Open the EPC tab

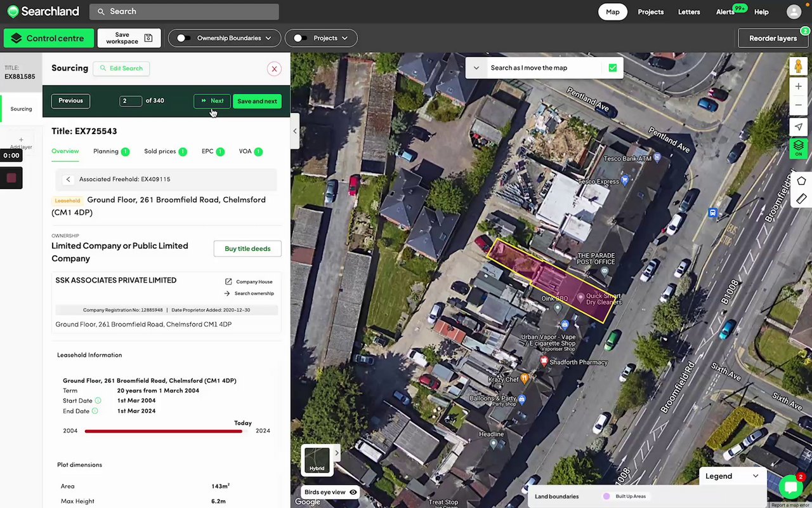coord(213,151)
